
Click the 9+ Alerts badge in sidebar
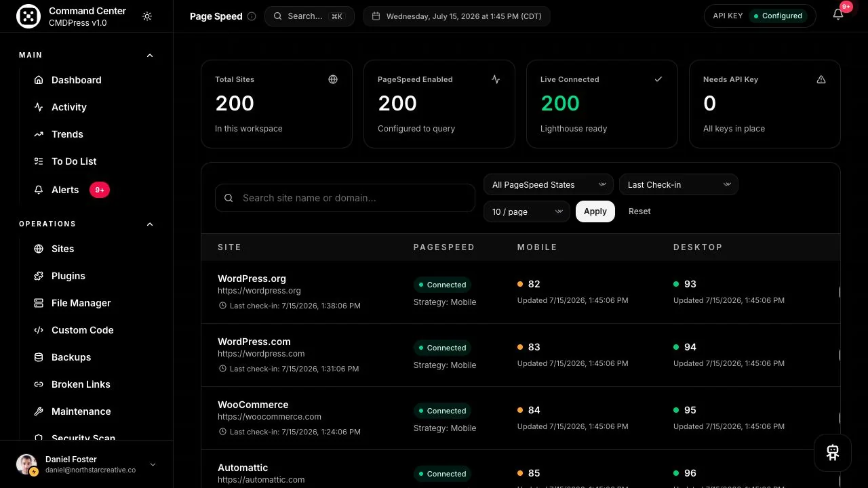click(100, 190)
